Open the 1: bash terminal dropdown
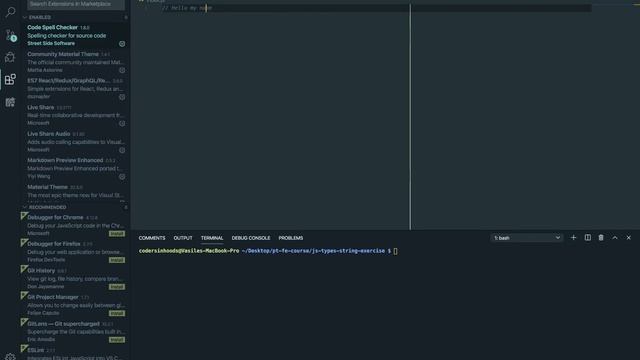Screen dimensions: 640x360 tap(527, 238)
